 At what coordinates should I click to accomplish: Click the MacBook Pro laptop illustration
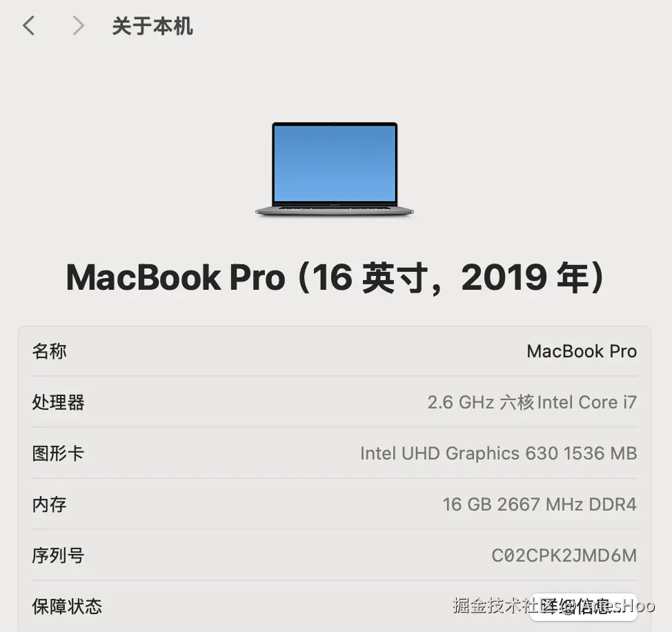coord(335,169)
